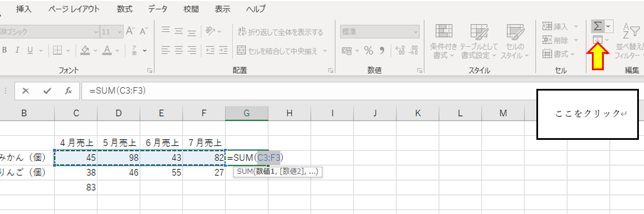
Task: Increase font size with the larger A icon
Action: [131, 31]
